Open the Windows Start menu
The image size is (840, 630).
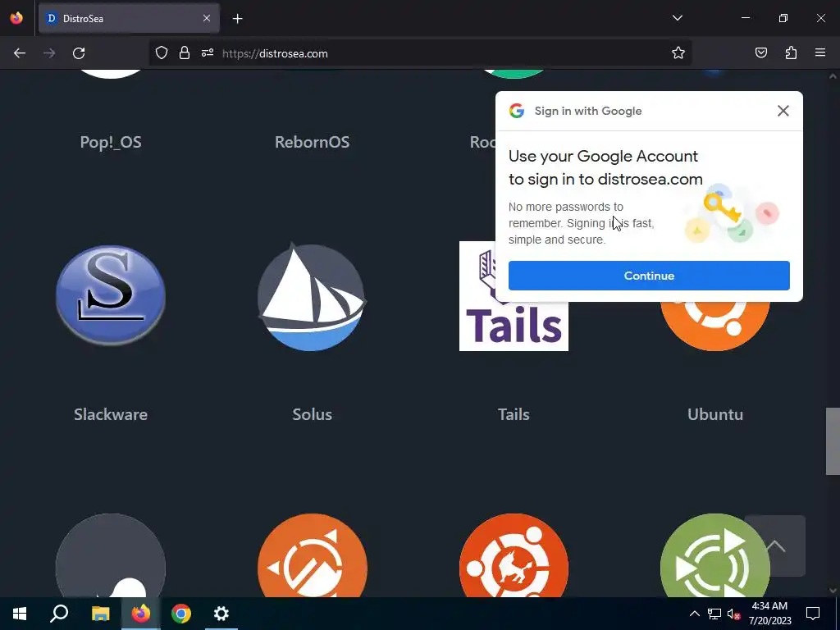tap(20, 614)
